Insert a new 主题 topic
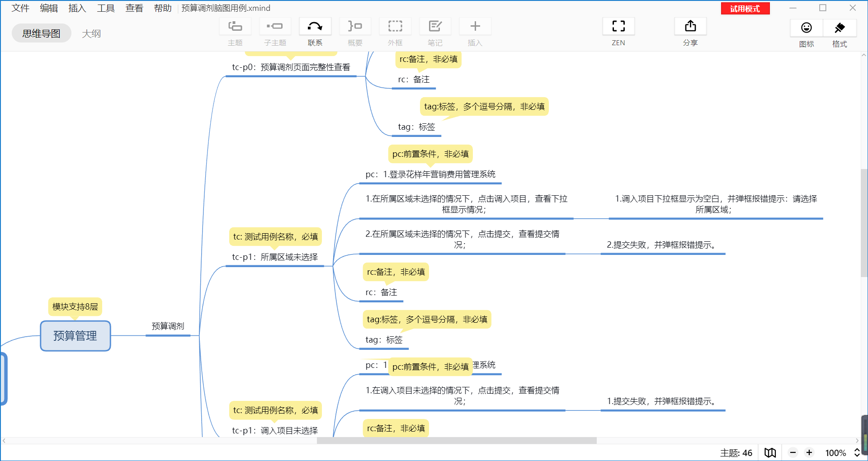The image size is (868, 461). pyautogui.click(x=235, y=32)
